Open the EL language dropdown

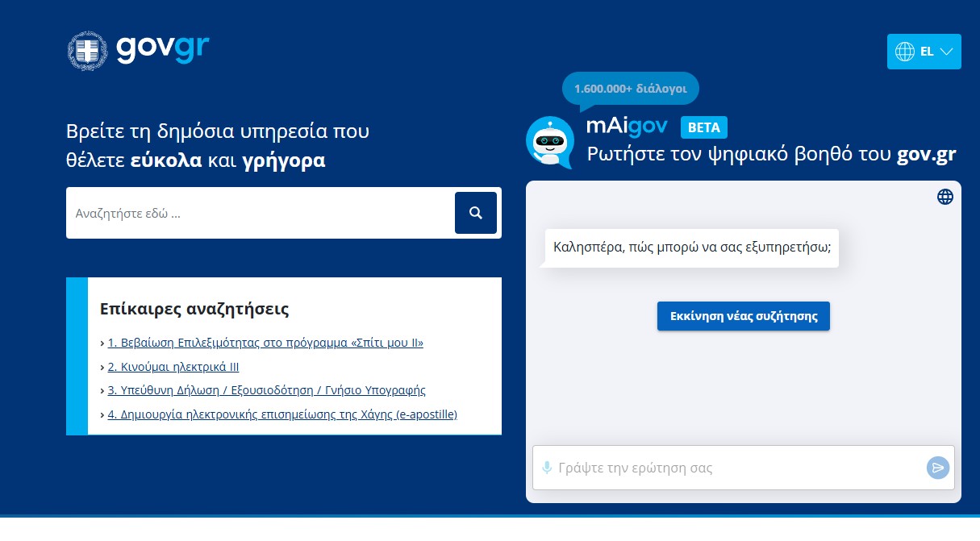[924, 52]
